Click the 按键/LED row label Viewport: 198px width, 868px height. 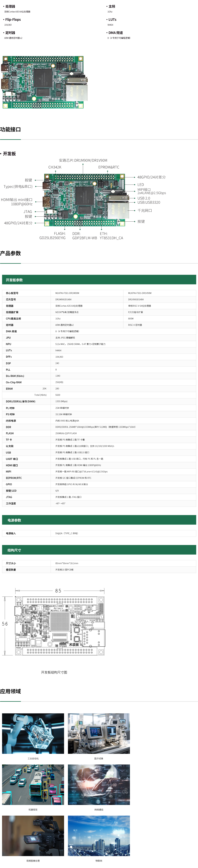point(11,491)
